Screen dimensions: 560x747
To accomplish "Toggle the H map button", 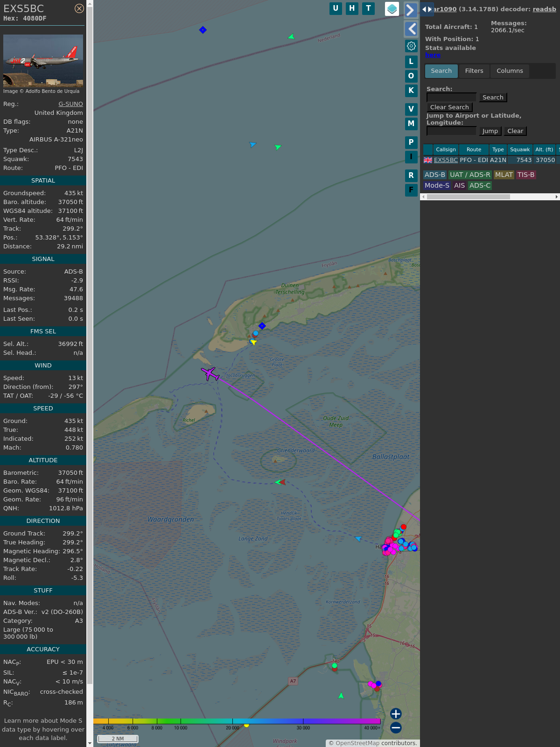I will tap(352, 8).
